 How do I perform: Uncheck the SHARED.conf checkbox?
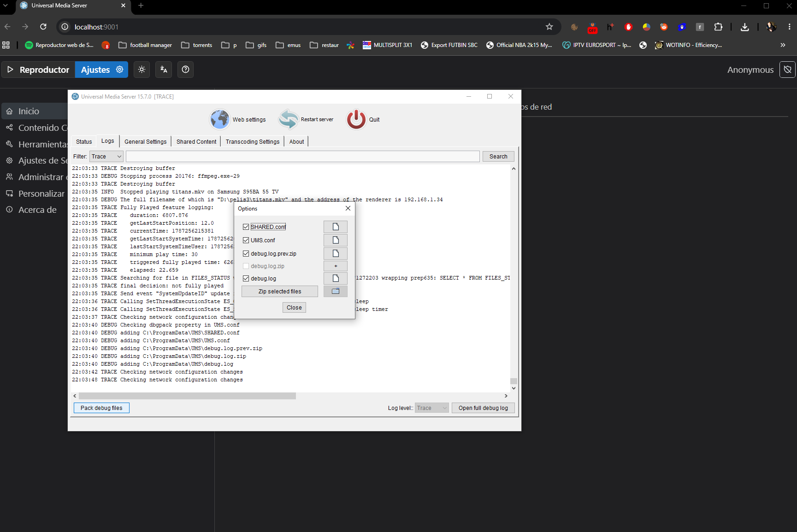point(246,227)
